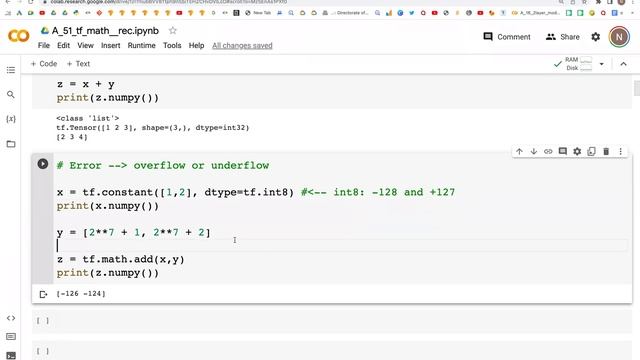Click the output text [-126 -124]
640x360 pixels.
[81, 293]
